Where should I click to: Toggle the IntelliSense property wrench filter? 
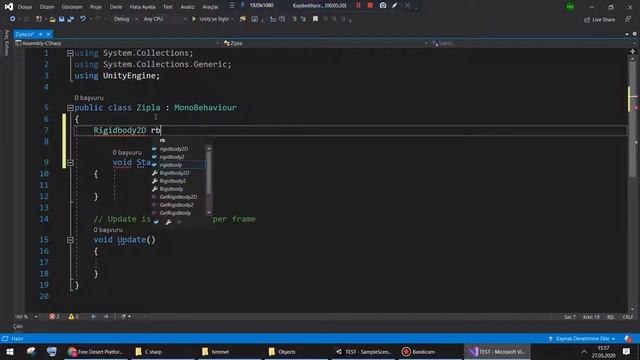pyautogui.click(x=168, y=222)
